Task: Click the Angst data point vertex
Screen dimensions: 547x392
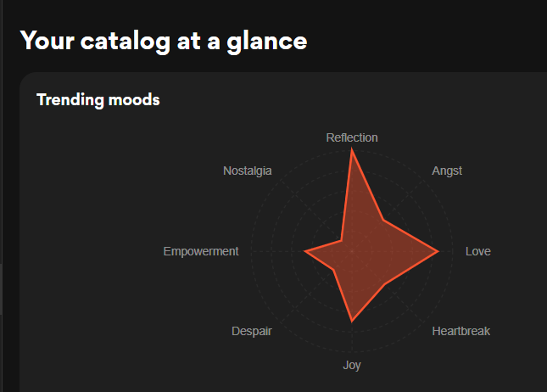Action: (383, 220)
